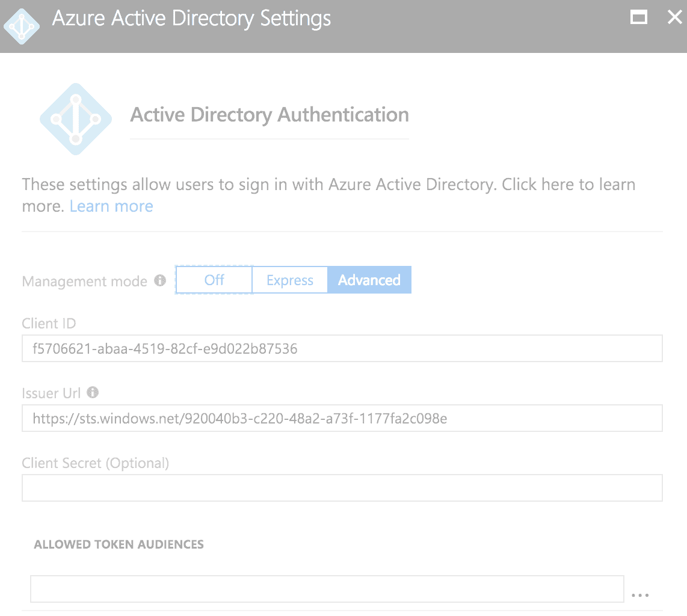Click the large Active Directory Authentication logo
687x616 pixels.
pyautogui.click(x=76, y=119)
